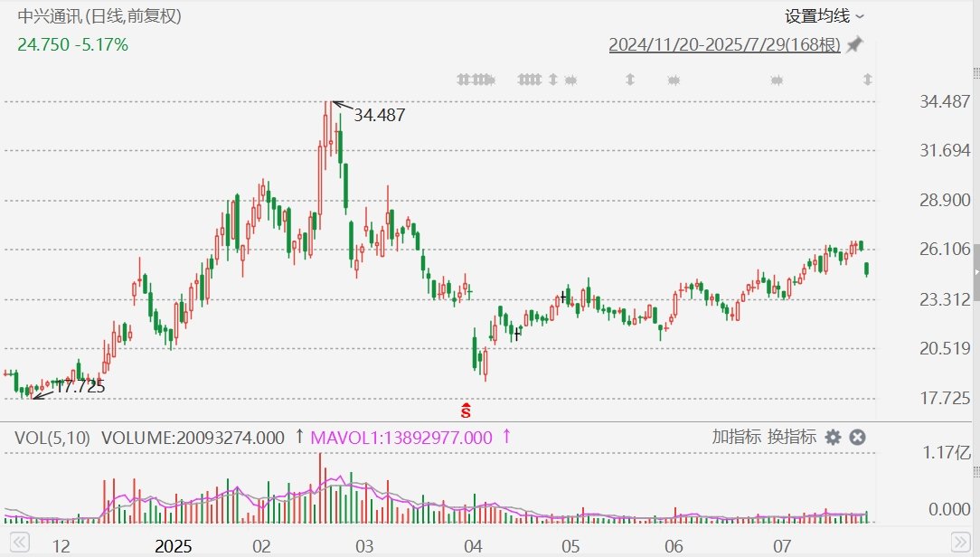The image size is (980, 557).
Task: Click 换指标 to switch the indicator
Action: tap(792, 437)
